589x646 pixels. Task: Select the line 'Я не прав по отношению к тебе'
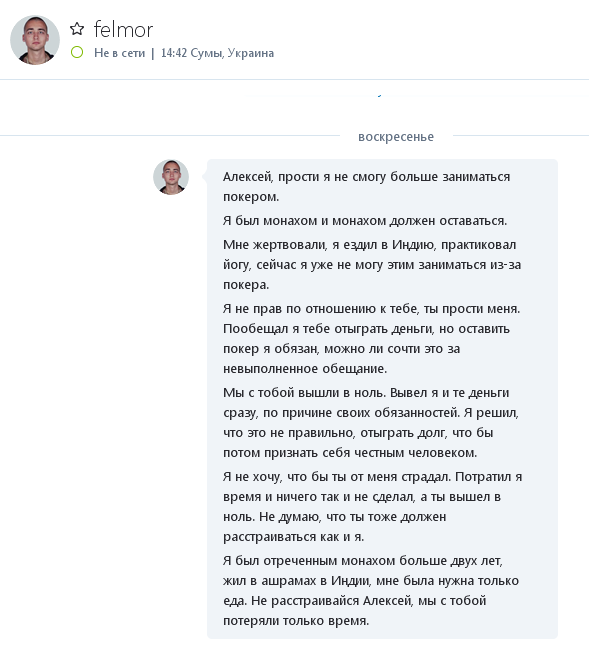371,309
